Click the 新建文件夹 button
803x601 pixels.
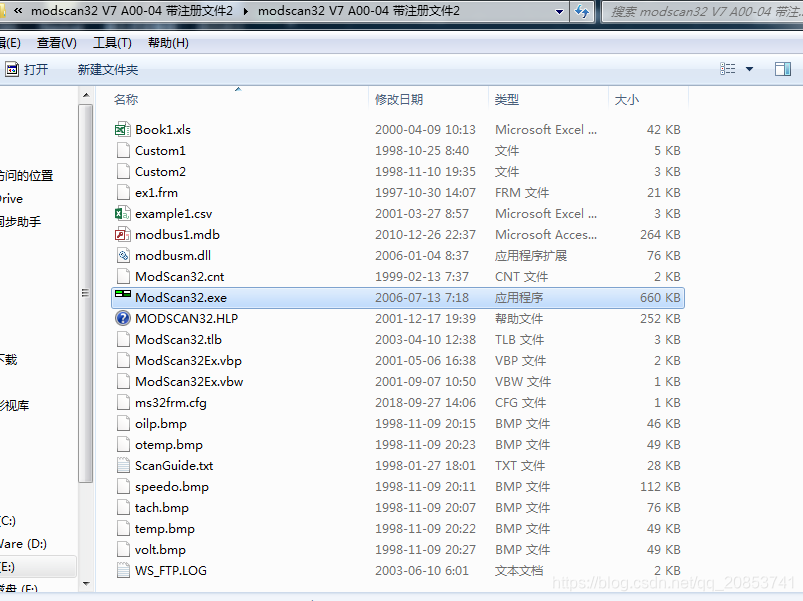pos(108,69)
